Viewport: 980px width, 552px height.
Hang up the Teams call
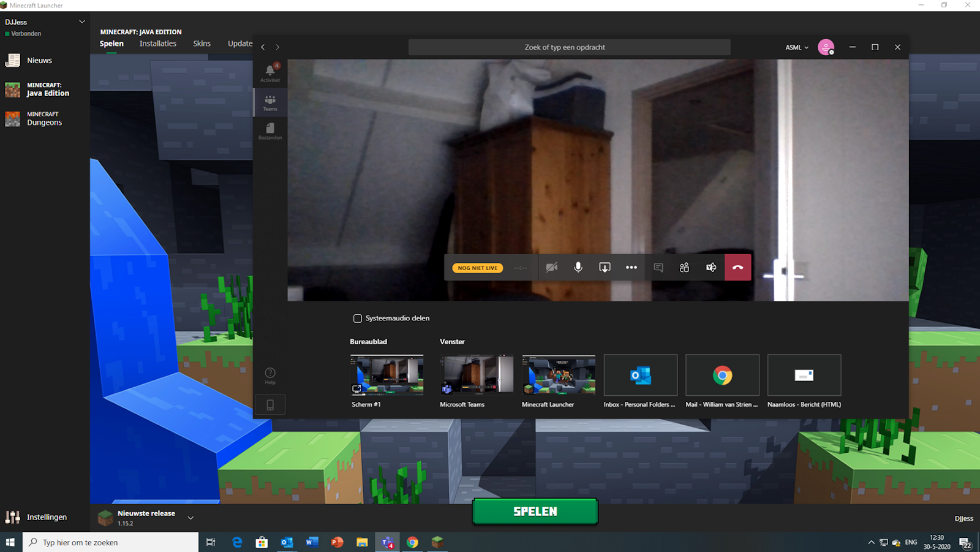coord(738,268)
